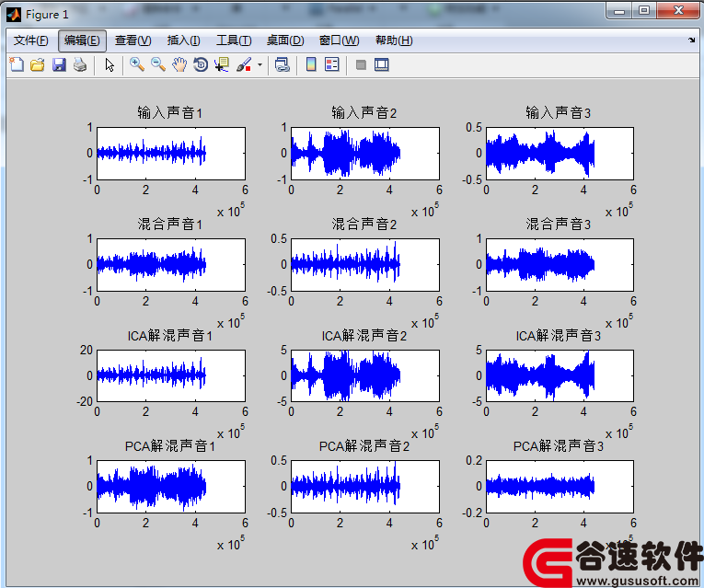This screenshot has height=588, width=704.
Task: Click the Link Plot icon
Action: (x=282, y=64)
